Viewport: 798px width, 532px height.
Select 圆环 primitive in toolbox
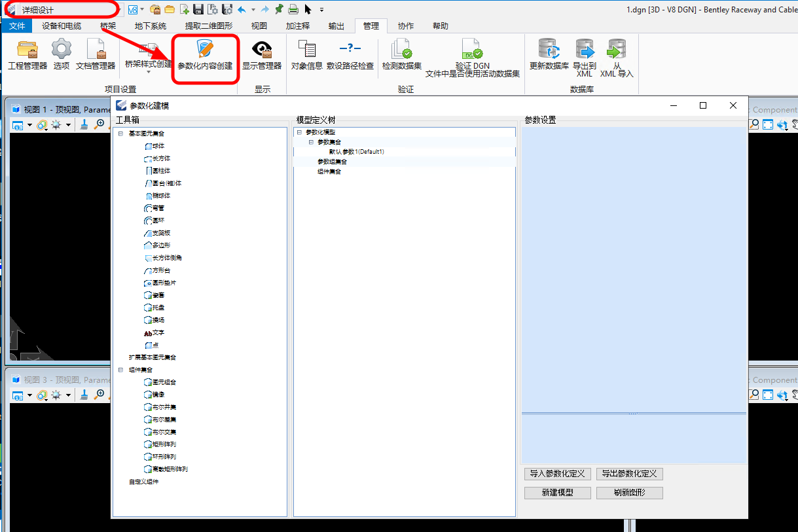click(x=154, y=221)
